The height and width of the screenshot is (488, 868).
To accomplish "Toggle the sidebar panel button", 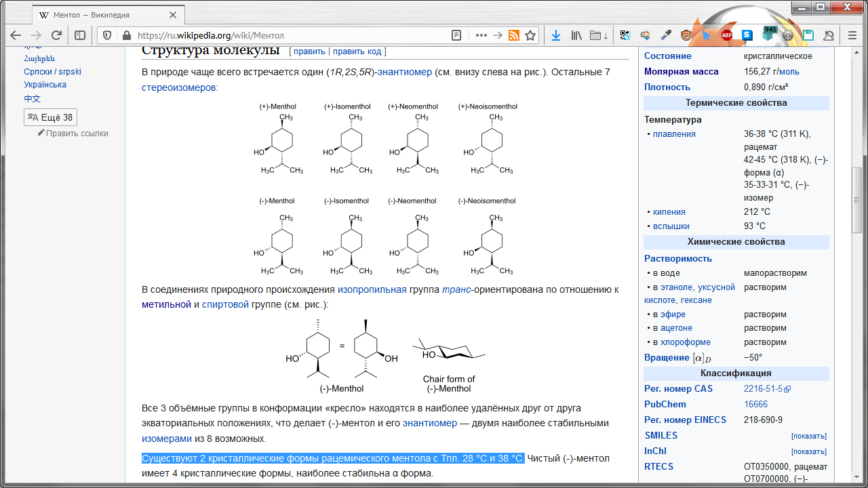I will tap(80, 35).
